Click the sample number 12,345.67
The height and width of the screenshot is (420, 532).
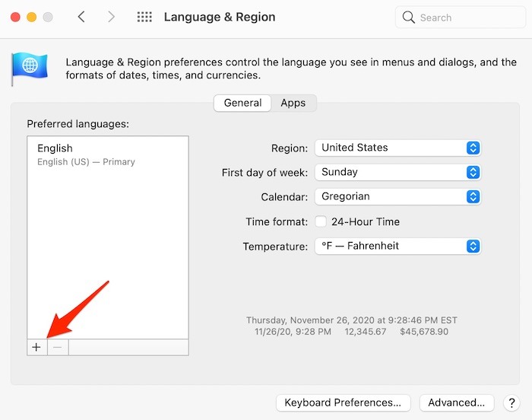tap(366, 332)
